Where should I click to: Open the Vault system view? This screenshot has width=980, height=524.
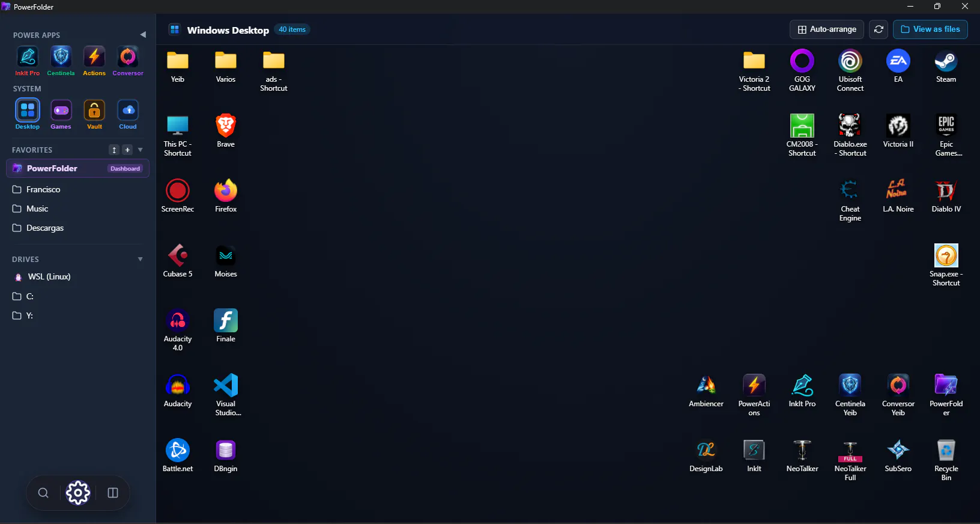[x=94, y=114]
